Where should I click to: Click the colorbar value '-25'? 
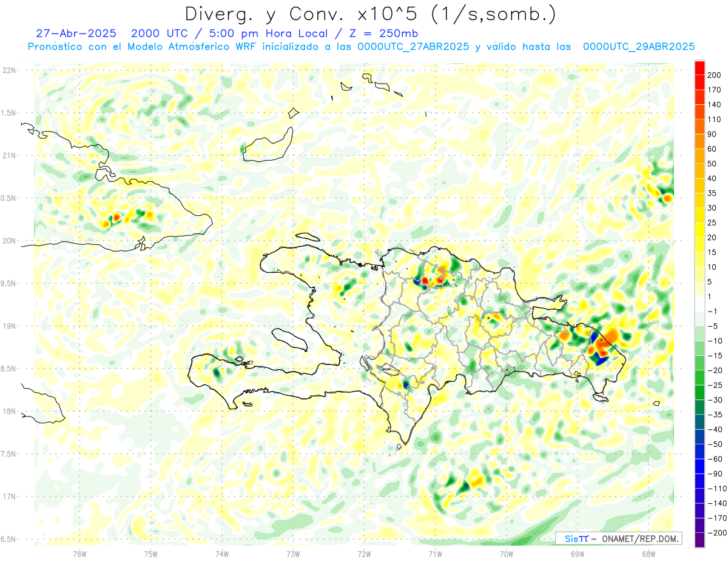pyautogui.click(x=715, y=385)
